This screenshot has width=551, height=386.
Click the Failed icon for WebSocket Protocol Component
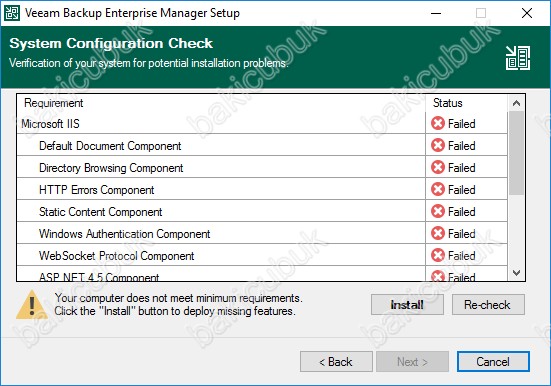click(438, 256)
